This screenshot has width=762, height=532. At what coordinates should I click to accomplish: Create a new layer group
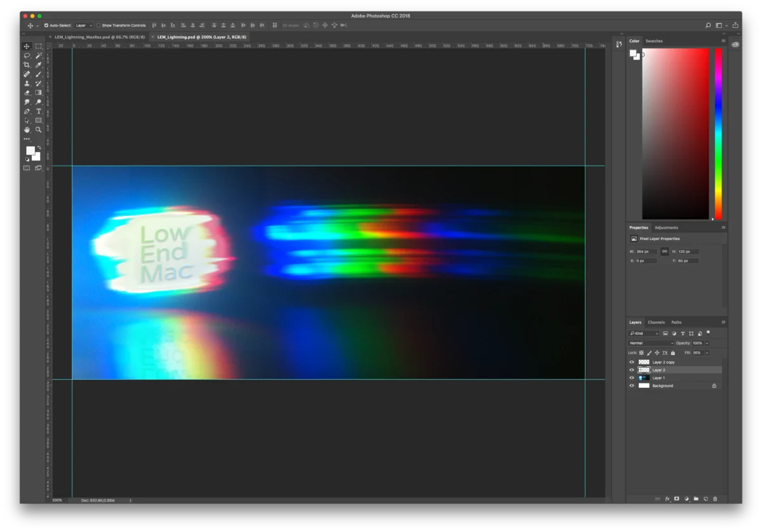(x=696, y=499)
